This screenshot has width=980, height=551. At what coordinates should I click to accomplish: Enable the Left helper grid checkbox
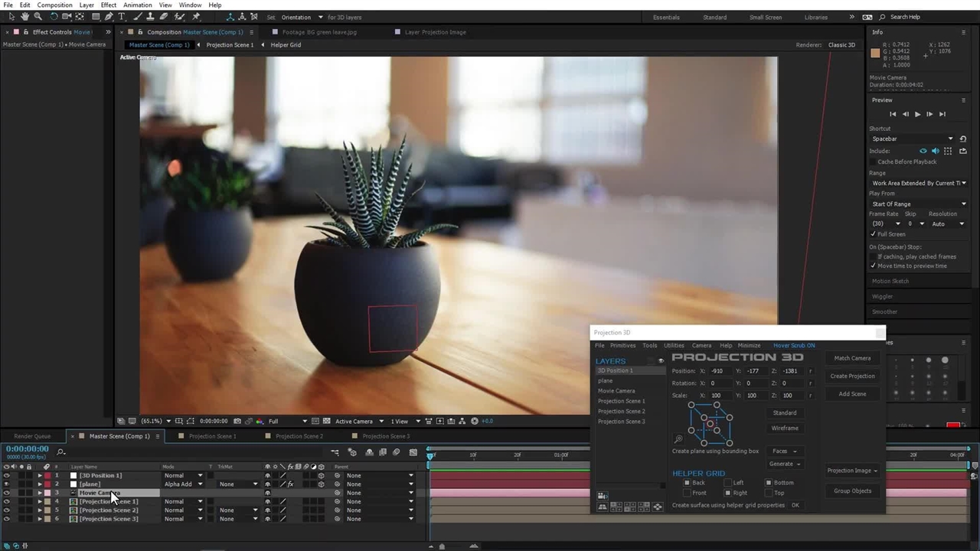[x=728, y=483]
